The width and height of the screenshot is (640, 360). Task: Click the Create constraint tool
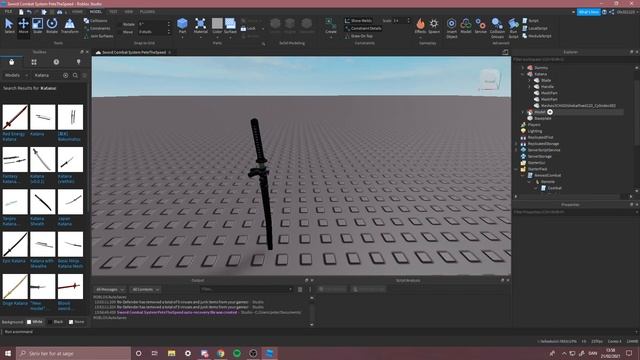tap(331, 26)
